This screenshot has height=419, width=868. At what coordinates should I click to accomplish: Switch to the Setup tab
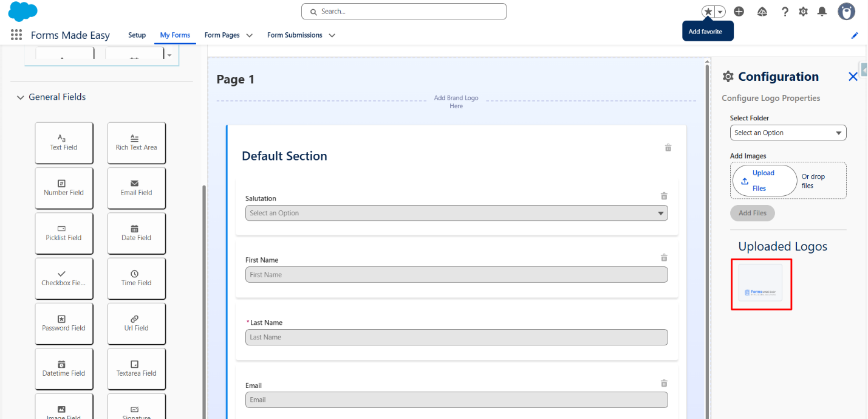point(137,35)
